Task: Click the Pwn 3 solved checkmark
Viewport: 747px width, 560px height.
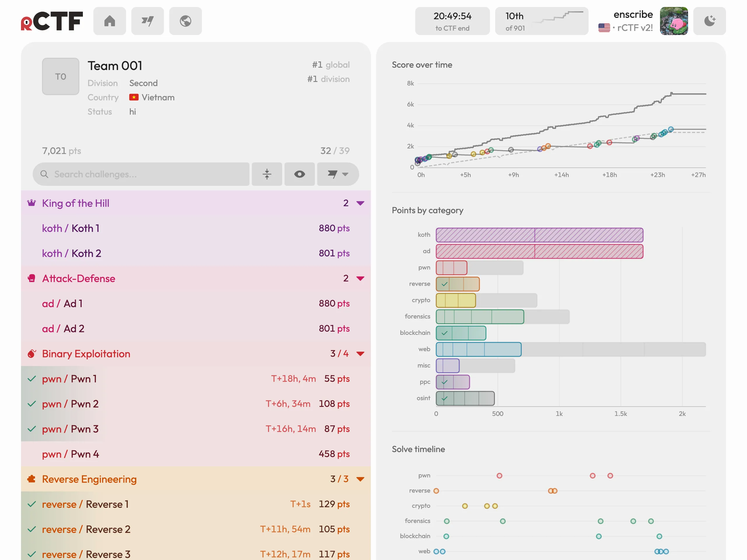Action: (x=32, y=429)
